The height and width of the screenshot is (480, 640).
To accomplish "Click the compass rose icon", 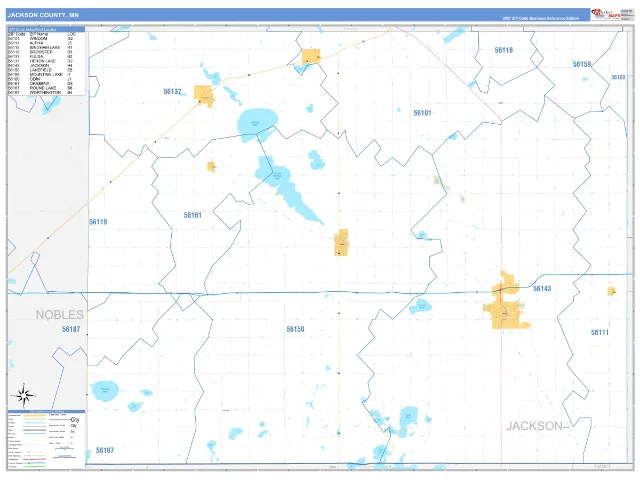I will [23, 395].
